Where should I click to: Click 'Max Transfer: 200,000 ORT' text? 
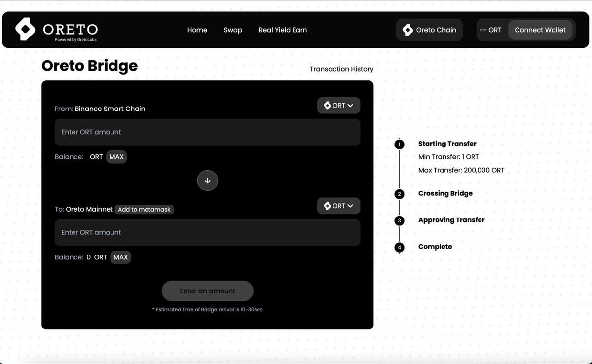461,170
